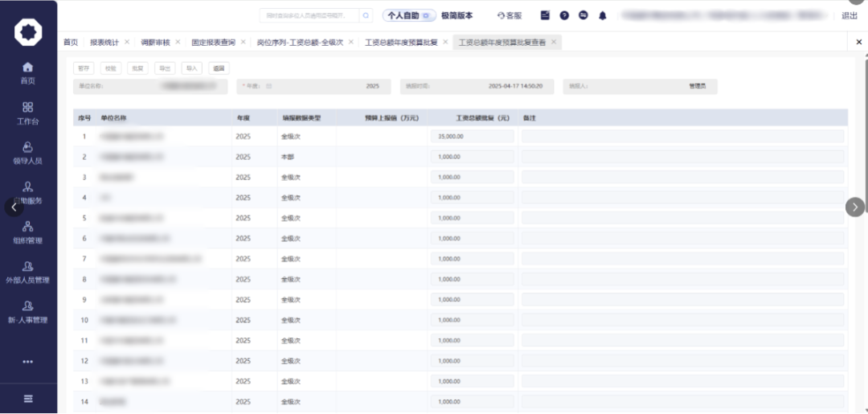Switch to the 固定报表查询 tab

pos(214,42)
